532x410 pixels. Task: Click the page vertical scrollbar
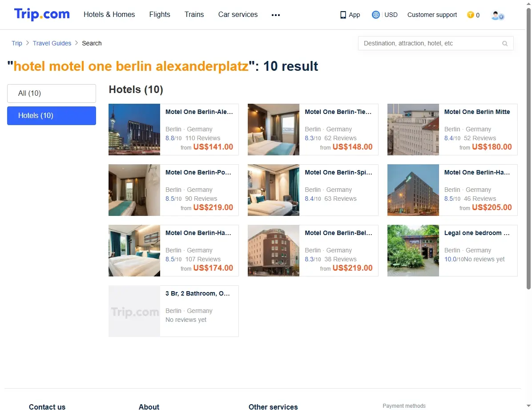tap(528, 148)
